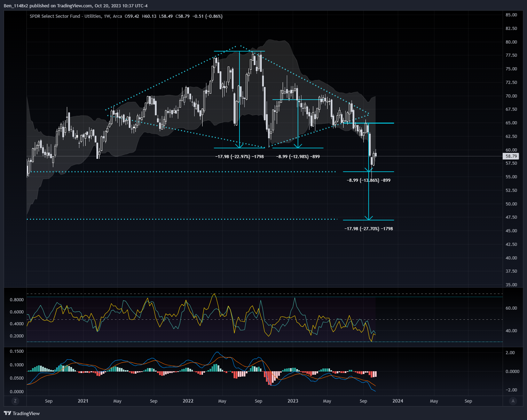Screen dimensions: 527x420
Task: Click the 2023 label on time axis
Action: click(x=293, y=401)
